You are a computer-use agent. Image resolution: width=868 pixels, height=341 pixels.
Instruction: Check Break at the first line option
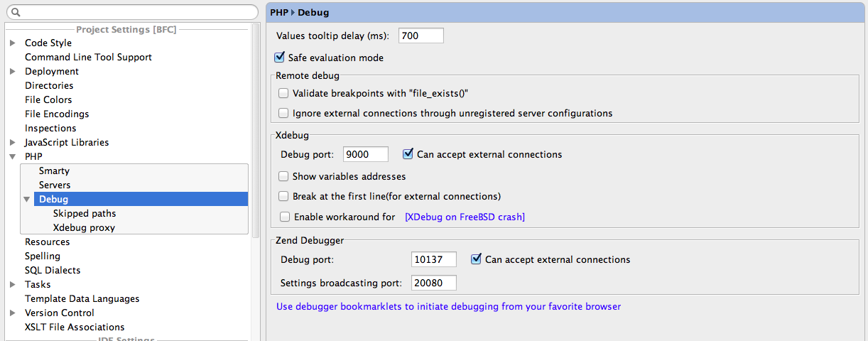tap(284, 196)
